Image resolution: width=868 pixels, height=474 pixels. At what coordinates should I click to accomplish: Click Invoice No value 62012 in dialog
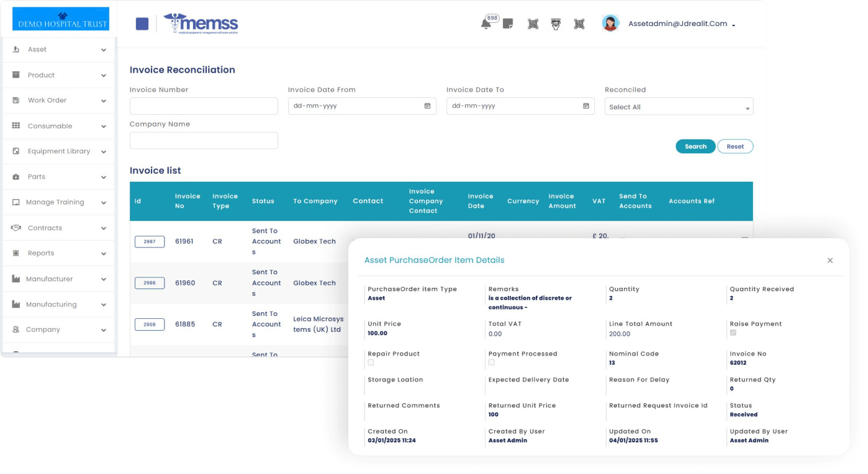738,363
